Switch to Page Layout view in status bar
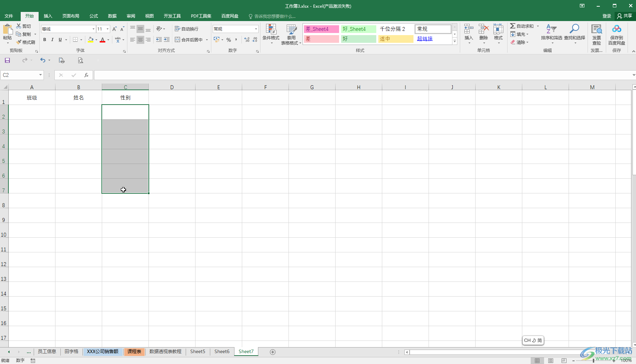The width and height of the screenshot is (636, 364). 551,360
